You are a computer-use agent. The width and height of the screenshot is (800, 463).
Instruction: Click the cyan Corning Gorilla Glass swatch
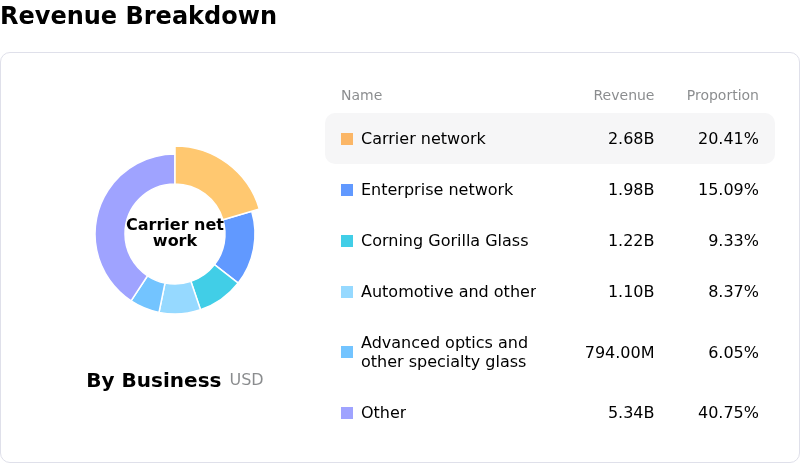point(347,241)
